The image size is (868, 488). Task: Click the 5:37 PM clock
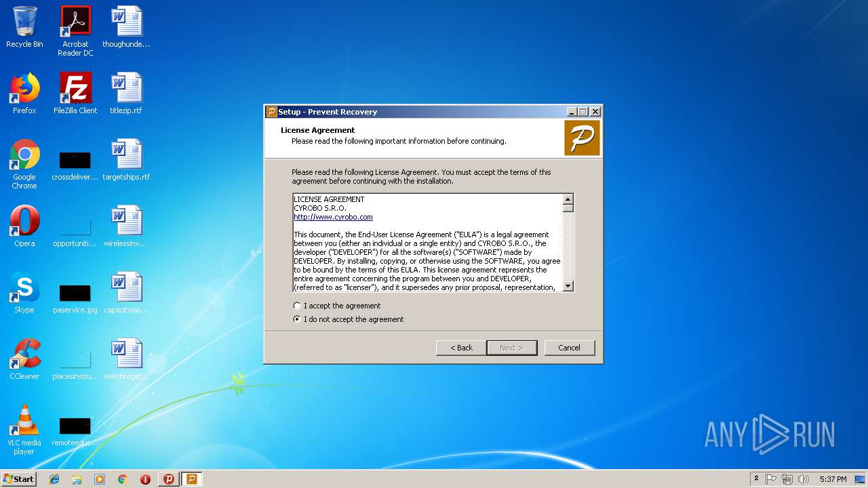coord(833,479)
